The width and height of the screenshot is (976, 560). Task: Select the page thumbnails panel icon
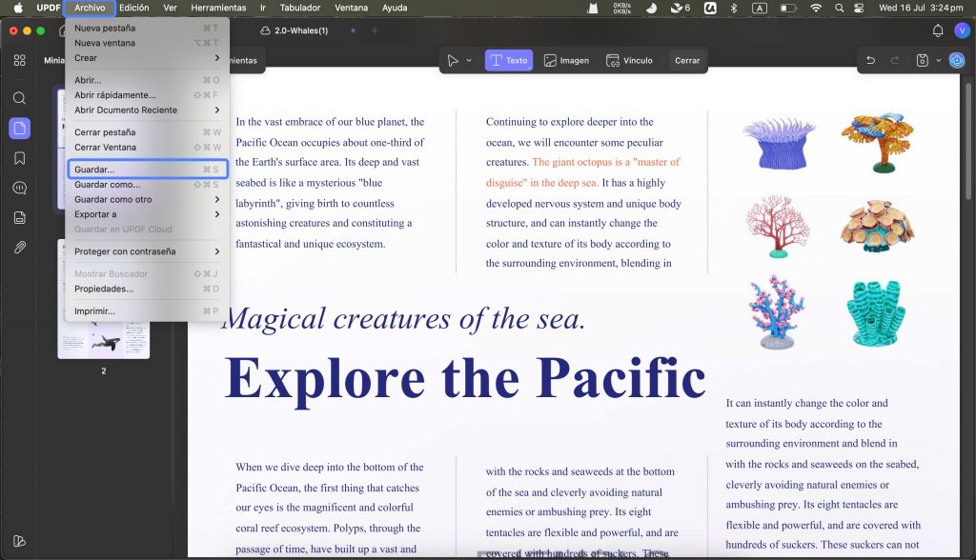click(20, 129)
